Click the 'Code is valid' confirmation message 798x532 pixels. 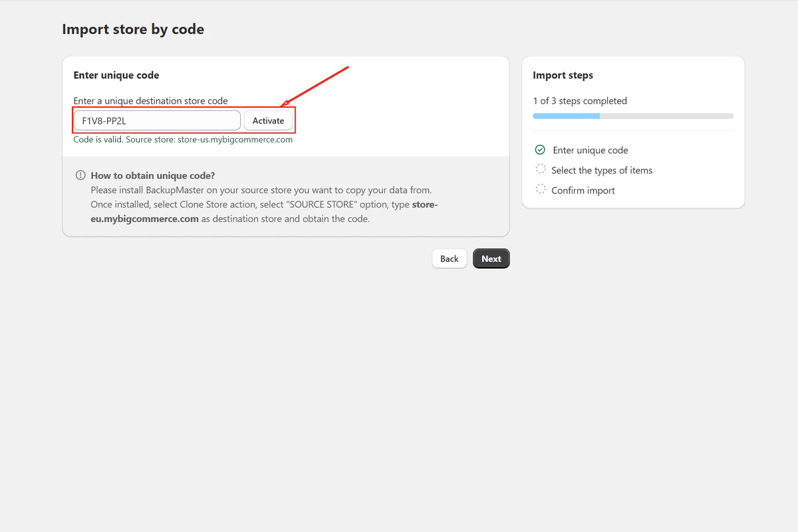[183, 140]
